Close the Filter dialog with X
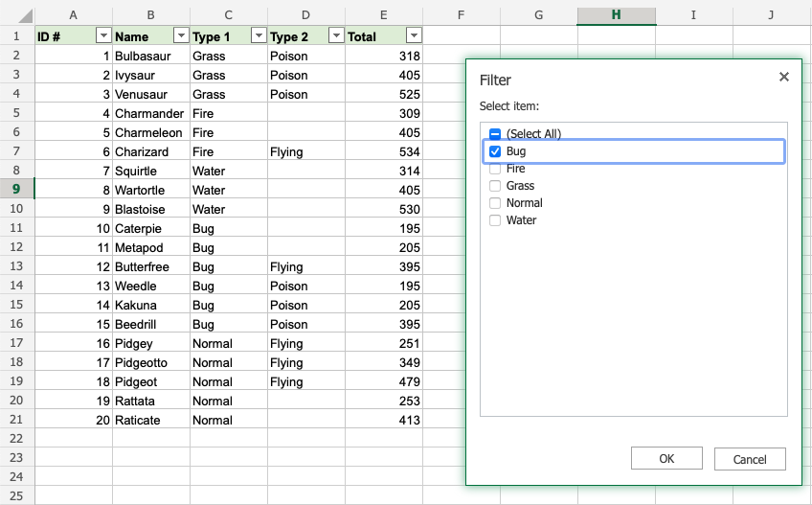 [x=783, y=77]
